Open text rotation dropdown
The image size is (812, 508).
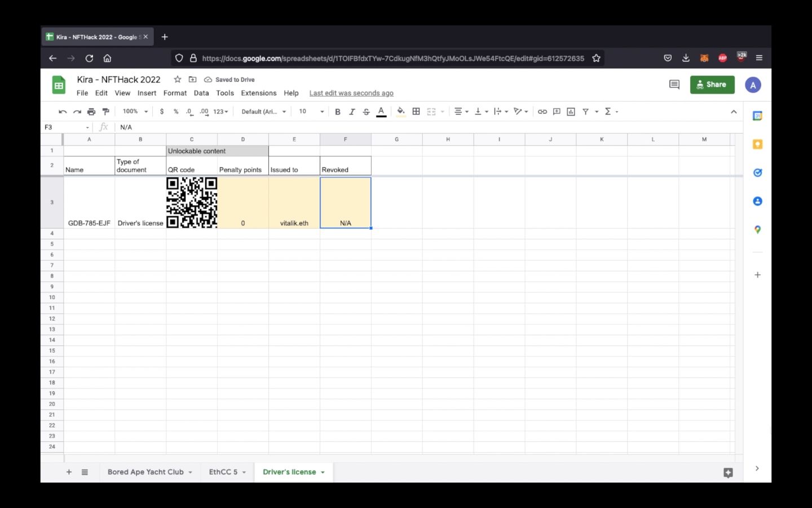coord(520,112)
